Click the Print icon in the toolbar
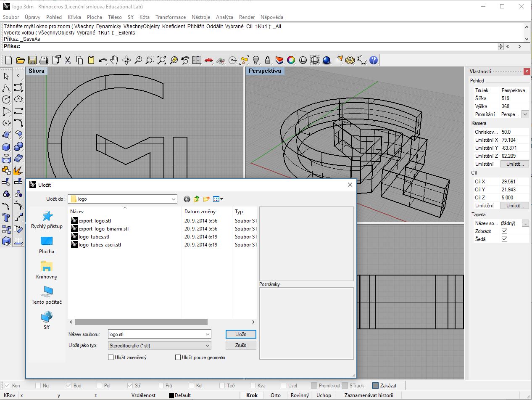The width and height of the screenshot is (532, 400). (x=44, y=60)
